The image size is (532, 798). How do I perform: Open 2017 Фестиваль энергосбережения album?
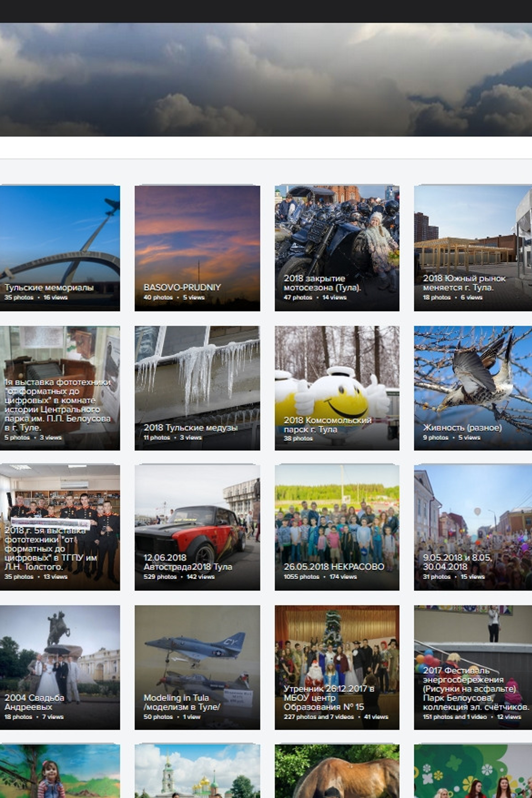(473, 667)
